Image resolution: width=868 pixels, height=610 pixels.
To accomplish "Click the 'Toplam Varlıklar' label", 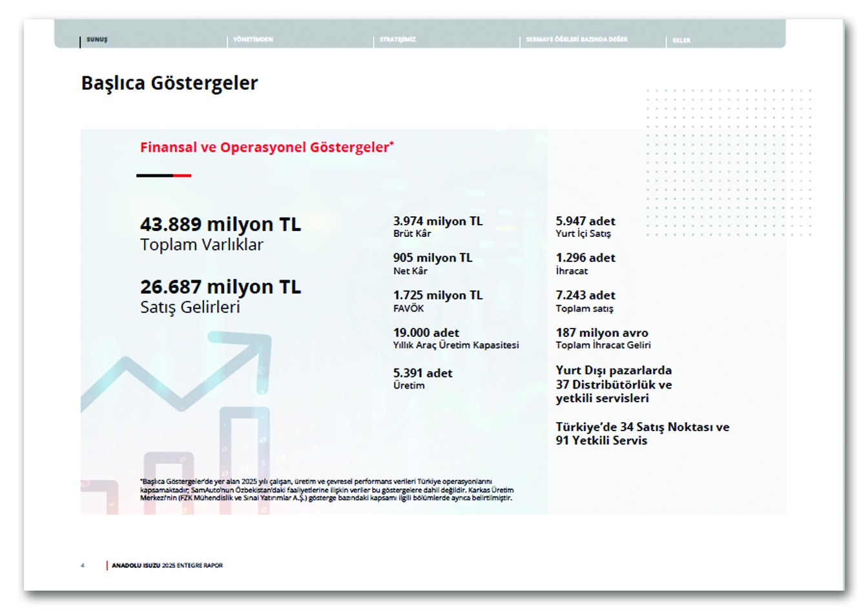I will click(201, 245).
